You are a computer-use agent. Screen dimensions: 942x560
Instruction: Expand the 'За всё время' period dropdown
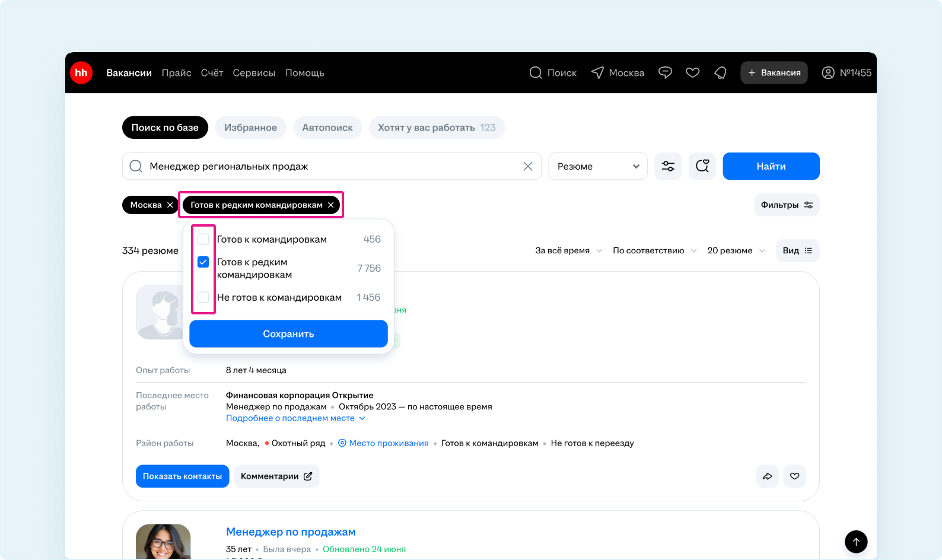click(x=568, y=251)
